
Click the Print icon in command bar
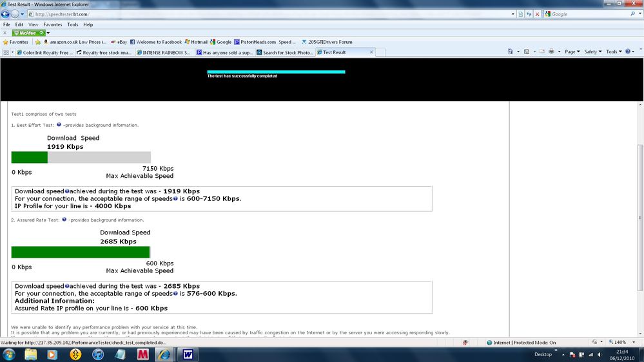click(551, 52)
